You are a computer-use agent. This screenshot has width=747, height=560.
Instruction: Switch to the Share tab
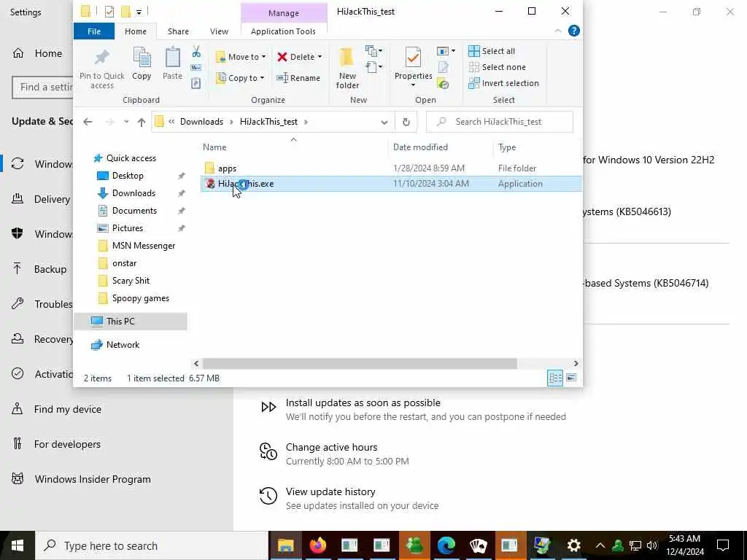178,31
